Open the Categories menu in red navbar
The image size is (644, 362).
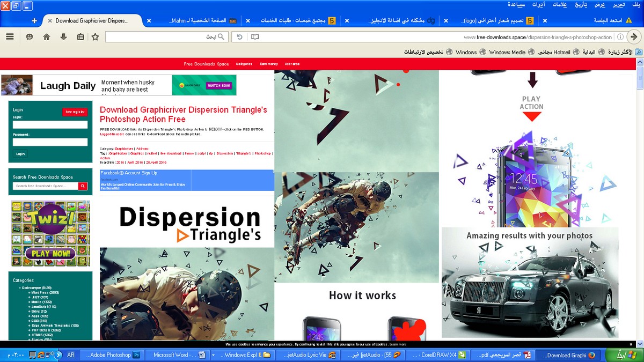click(244, 64)
